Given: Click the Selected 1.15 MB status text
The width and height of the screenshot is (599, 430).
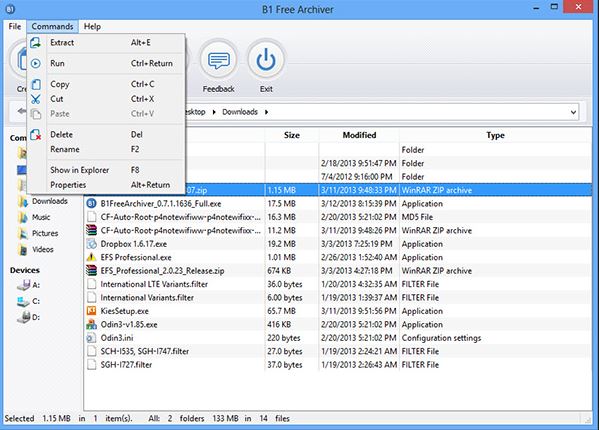Looking at the screenshot, I should (38, 419).
